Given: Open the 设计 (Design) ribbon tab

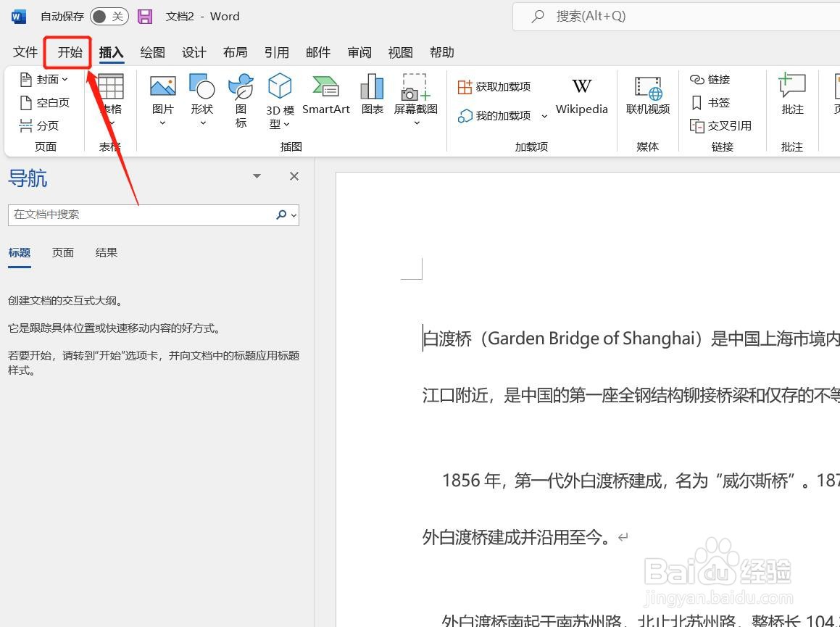Looking at the screenshot, I should [194, 52].
